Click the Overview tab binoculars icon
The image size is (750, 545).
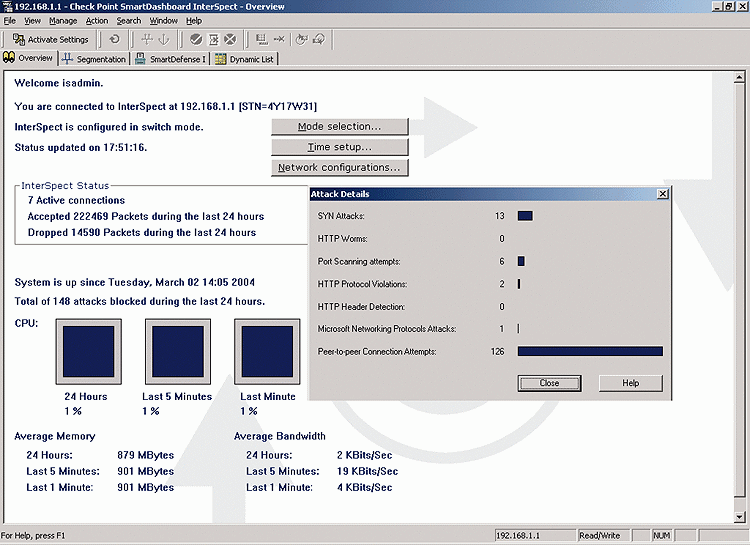[10, 59]
